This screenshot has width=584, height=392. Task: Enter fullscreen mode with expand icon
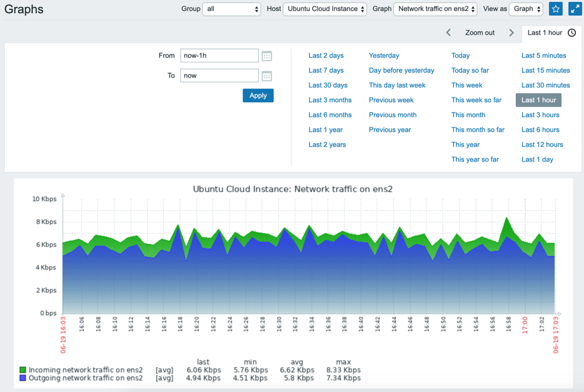tap(575, 9)
